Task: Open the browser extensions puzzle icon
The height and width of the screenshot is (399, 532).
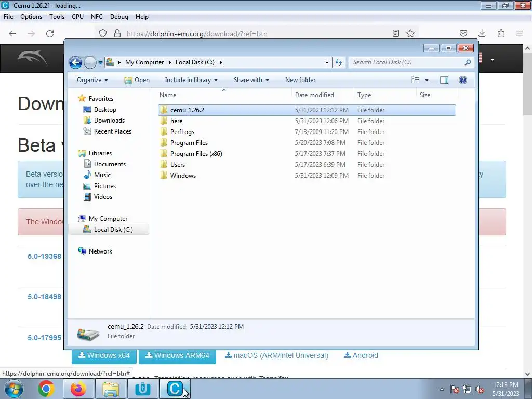Action: 501,33
